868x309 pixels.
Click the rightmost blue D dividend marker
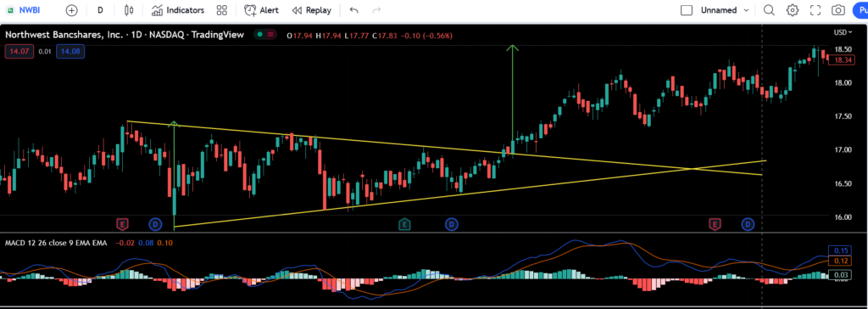tap(748, 224)
